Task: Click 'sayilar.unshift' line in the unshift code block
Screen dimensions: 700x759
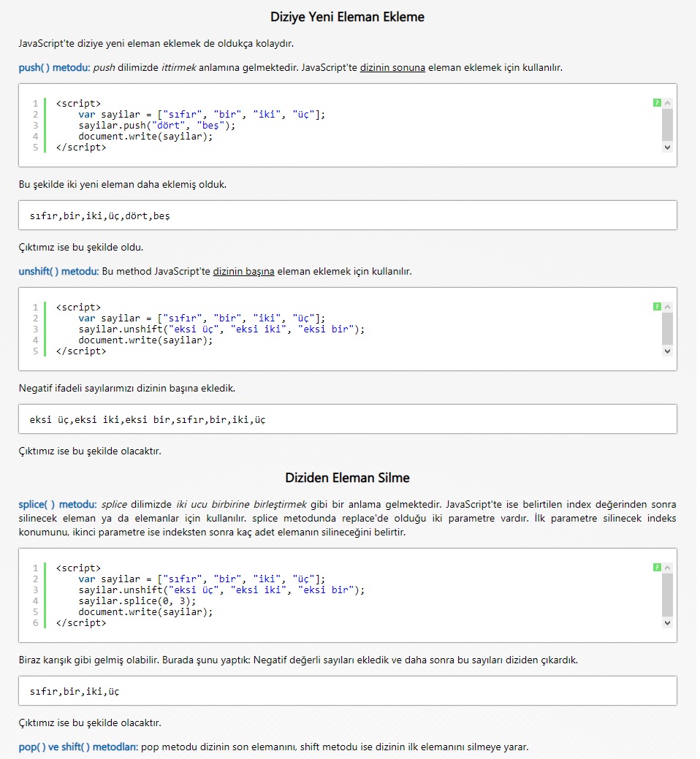Action: coord(221,329)
